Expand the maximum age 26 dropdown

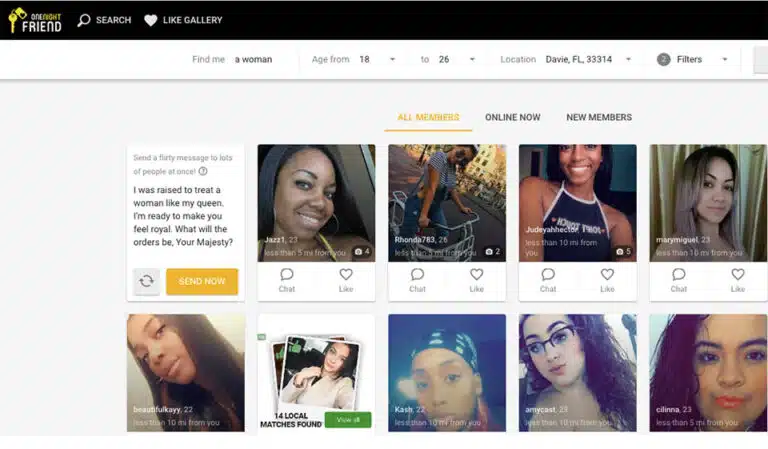[472, 59]
